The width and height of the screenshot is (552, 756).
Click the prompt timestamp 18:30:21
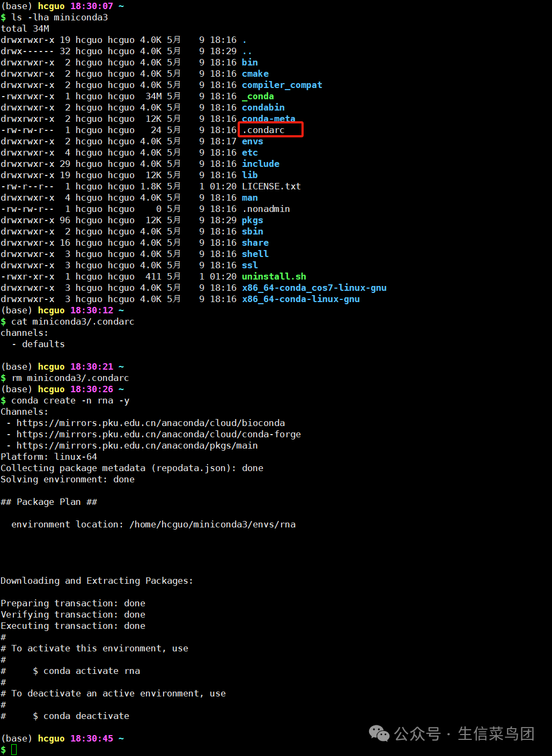tap(92, 366)
